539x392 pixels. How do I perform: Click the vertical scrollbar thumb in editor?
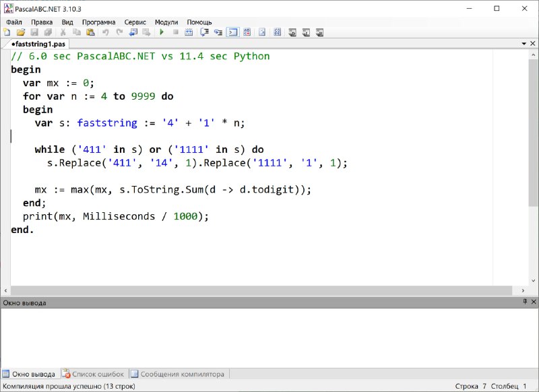[x=534, y=133]
